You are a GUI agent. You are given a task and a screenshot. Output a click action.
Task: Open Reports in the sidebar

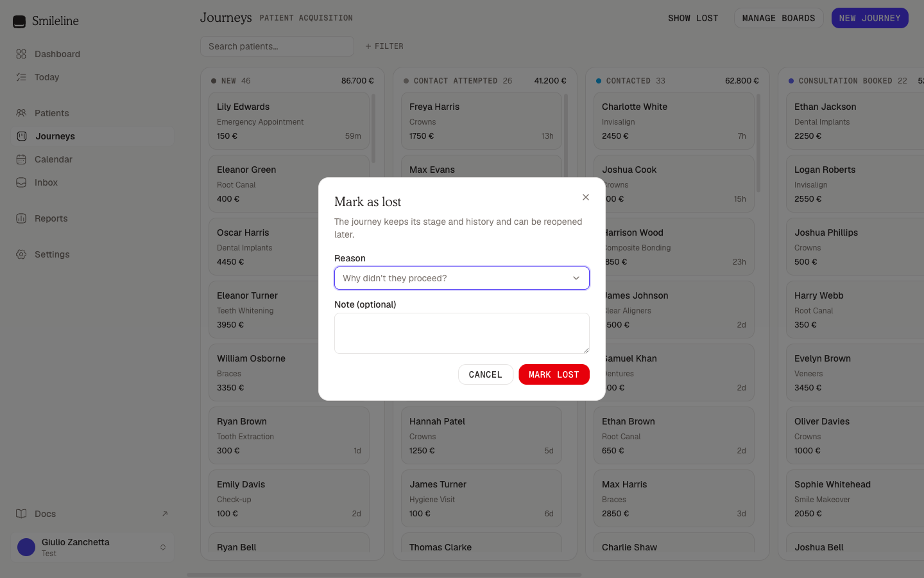tap(92, 218)
